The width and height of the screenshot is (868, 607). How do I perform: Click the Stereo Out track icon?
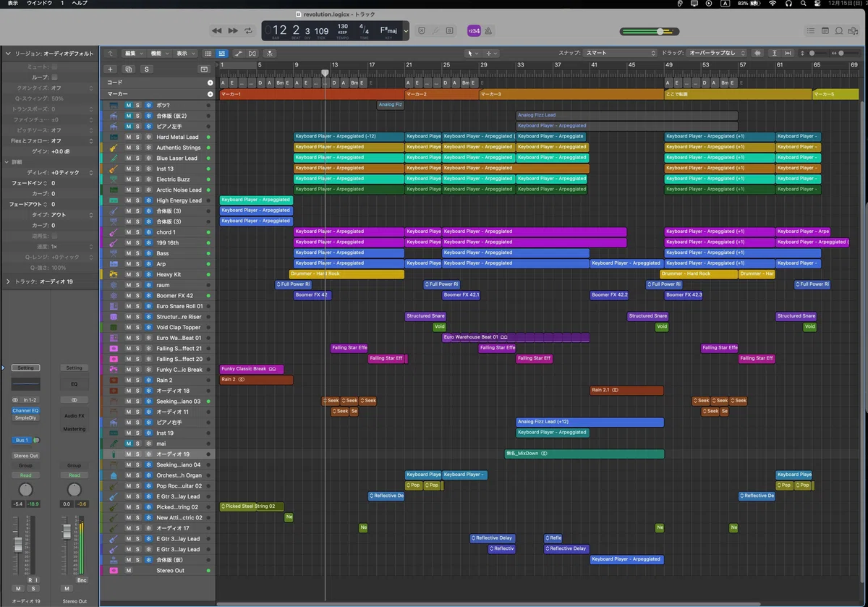pyautogui.click(x=114, y=571)
